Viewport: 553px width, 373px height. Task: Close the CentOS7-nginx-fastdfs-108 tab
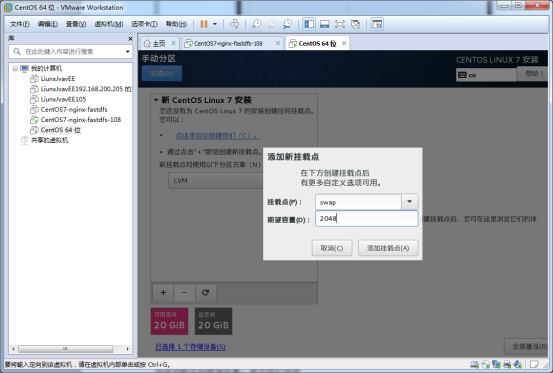click(x=278, y=43)
